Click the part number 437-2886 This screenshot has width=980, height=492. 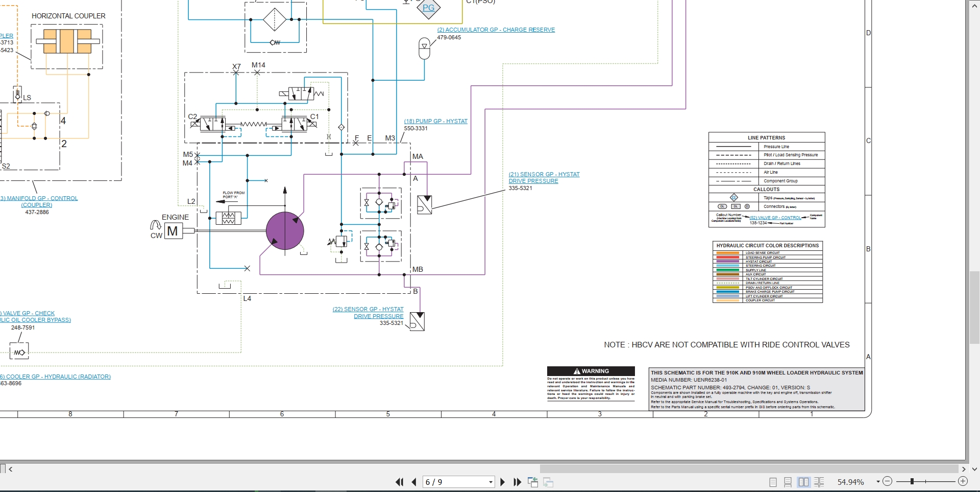[37, 212]
